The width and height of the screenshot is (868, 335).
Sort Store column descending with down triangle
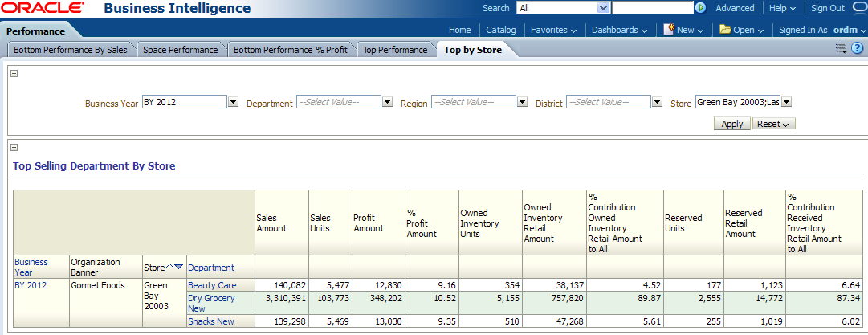tap(178, 267)
